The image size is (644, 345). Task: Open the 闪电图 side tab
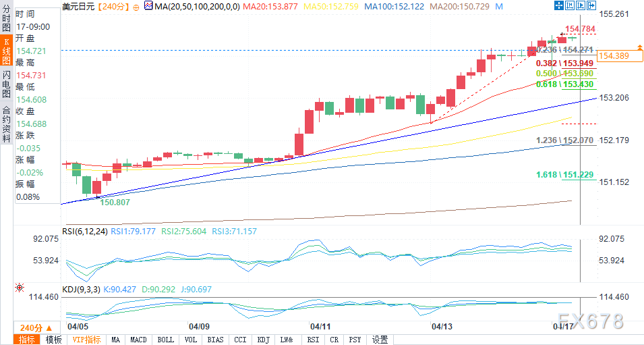pos(6,84)
